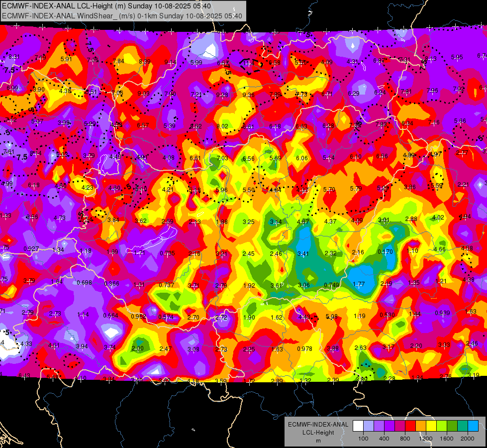Image resolution: width=487 pixels, height=448 pixels.
Task: Pick the grid value 5.08
Action: [x=331, y=317]
